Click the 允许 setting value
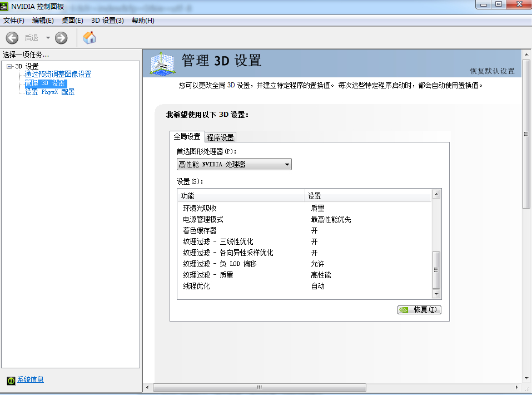The image size is (532, 395). [317, 264]
